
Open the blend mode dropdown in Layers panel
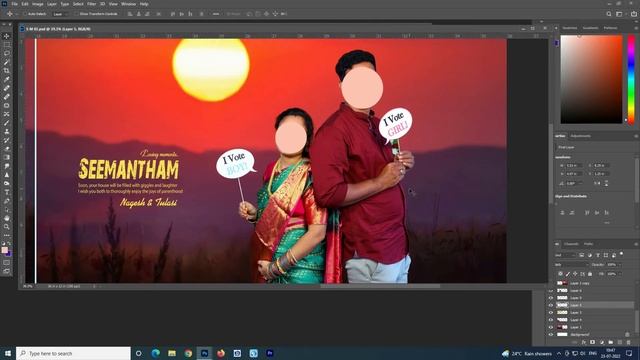point(571,264)
